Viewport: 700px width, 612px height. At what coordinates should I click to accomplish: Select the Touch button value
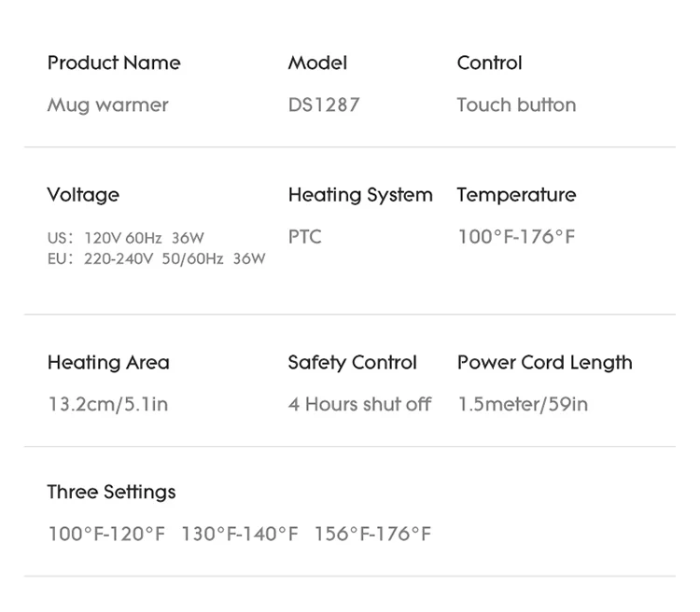tap(516, 104)
